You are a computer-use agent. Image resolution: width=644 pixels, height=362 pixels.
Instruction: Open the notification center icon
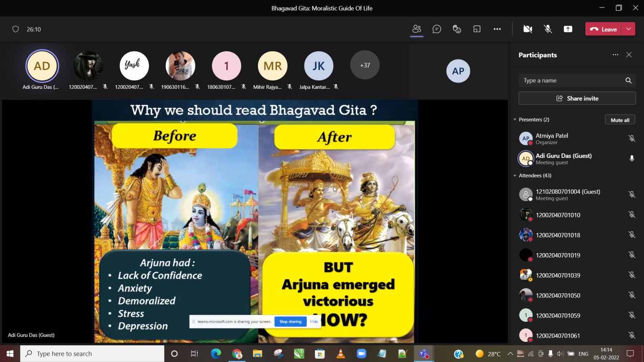coord(630,354)
